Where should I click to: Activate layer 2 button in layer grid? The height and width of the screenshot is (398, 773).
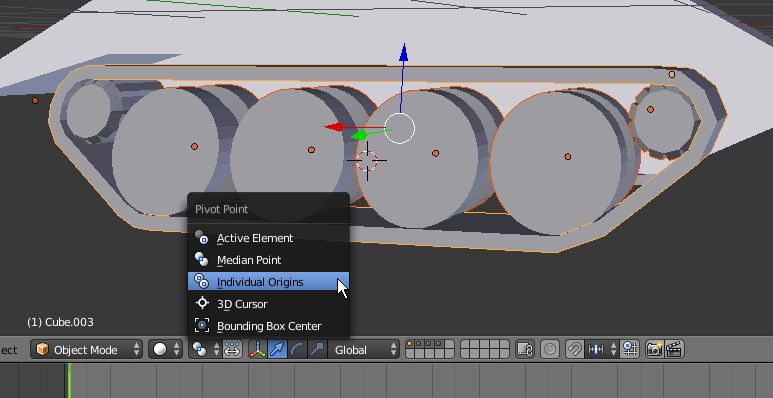click(x=419, y=344)
